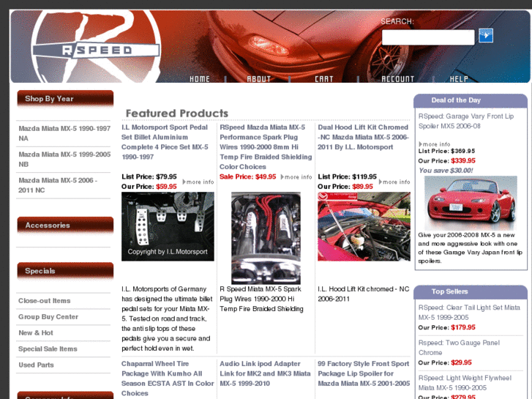The image size is (532, 399).
Task: Open the Account nav item
Action: [397, 79]
